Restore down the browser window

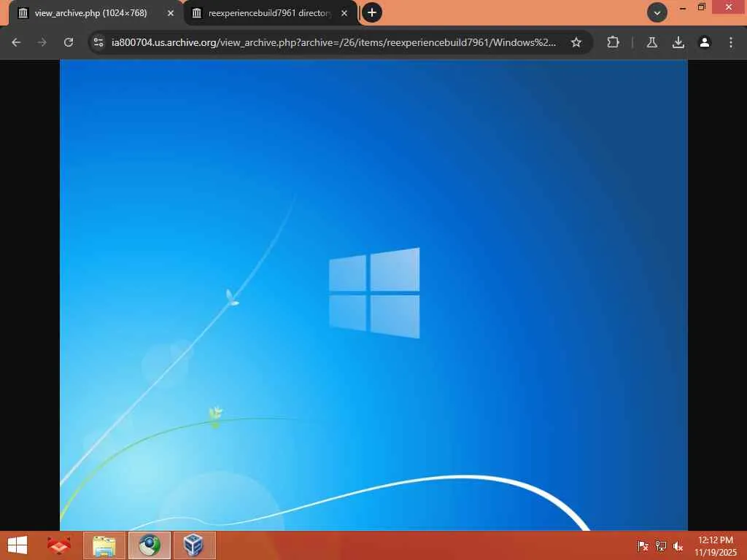point(701,7)
